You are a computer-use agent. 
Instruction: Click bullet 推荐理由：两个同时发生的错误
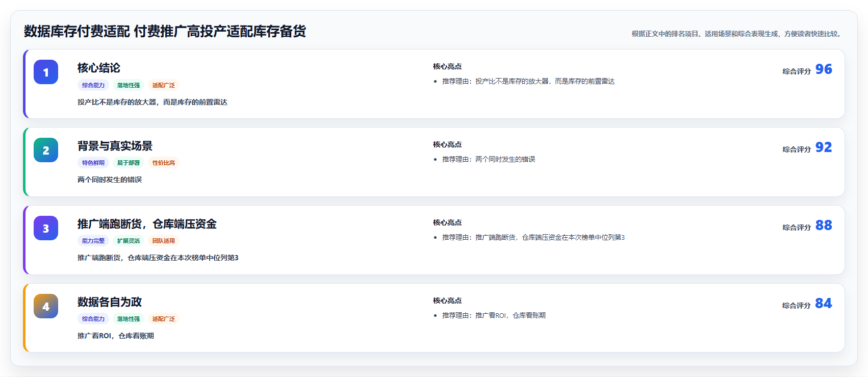pos(489,159)
